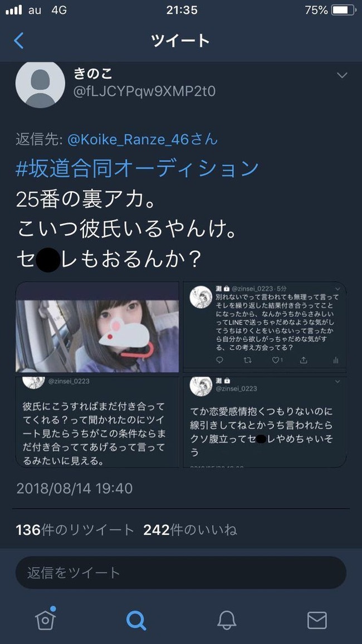Tap the battery indicator in status bar
Image resolution: width=362 pixels, height=644 pixels.
point(344,10)
